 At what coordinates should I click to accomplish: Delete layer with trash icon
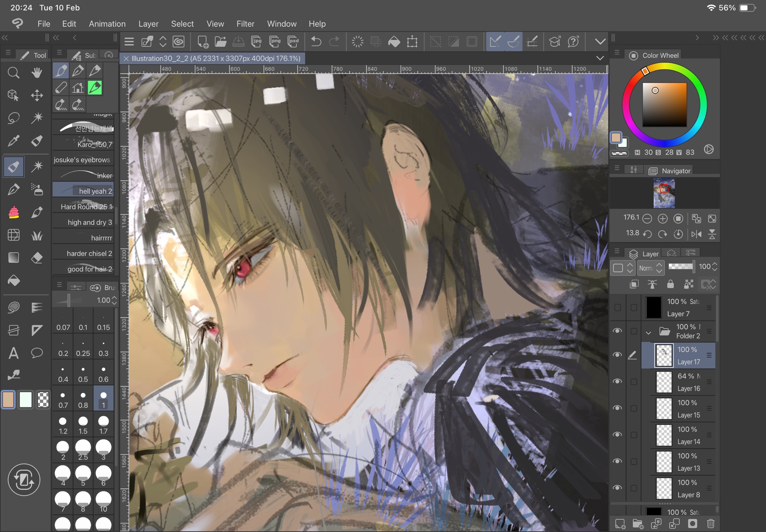click(710, 523)
